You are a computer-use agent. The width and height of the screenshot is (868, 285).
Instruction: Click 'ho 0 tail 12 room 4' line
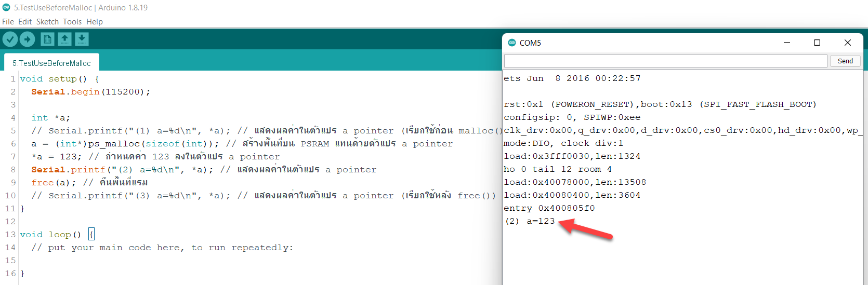tap(558, 169)
